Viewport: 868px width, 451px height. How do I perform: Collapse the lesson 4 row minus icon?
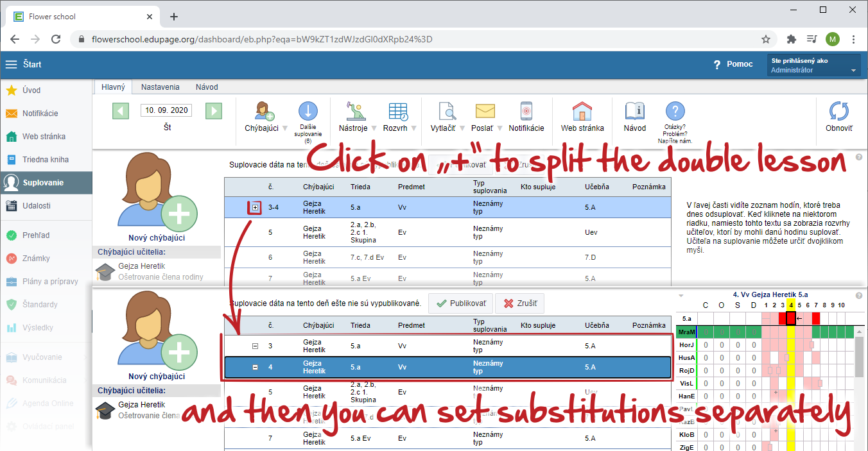[255, 368]
